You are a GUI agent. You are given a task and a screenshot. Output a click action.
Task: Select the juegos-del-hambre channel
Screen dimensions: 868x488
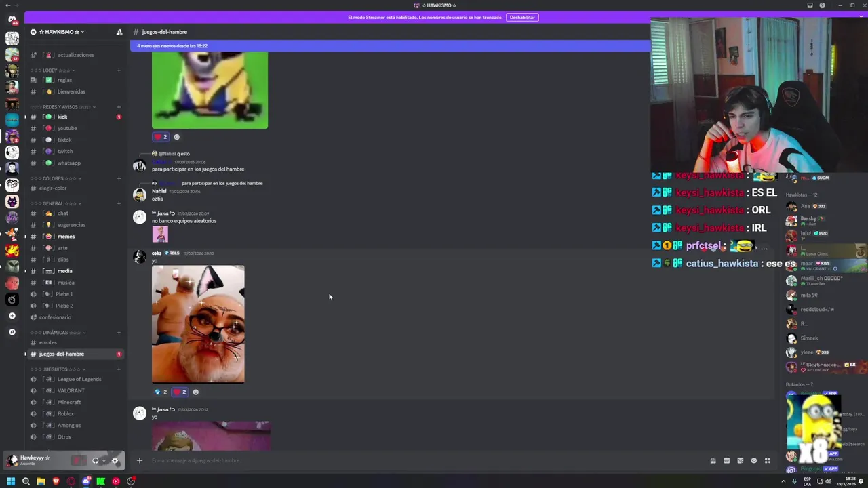(75, 354)
